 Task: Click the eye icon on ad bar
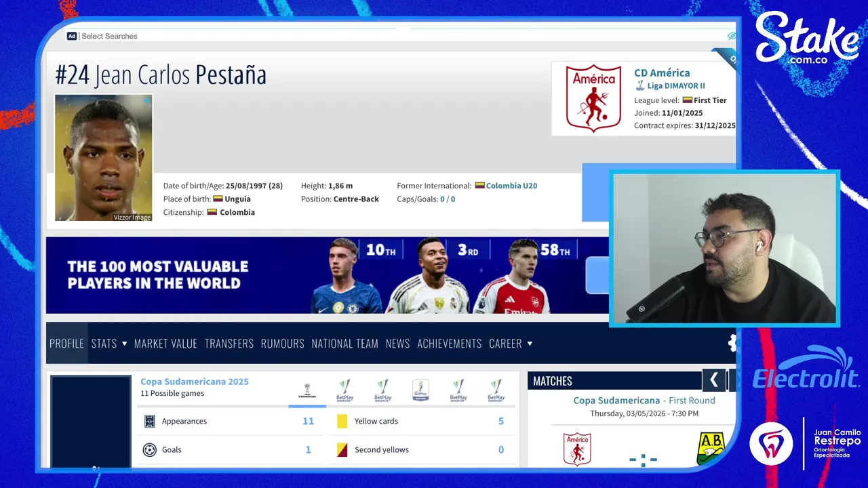[731, 36]
